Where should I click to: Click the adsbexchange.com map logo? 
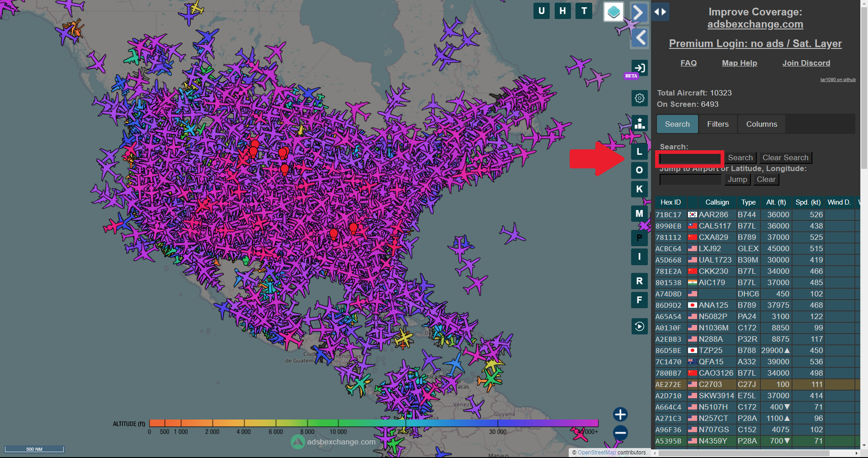[x=334, y=442]
